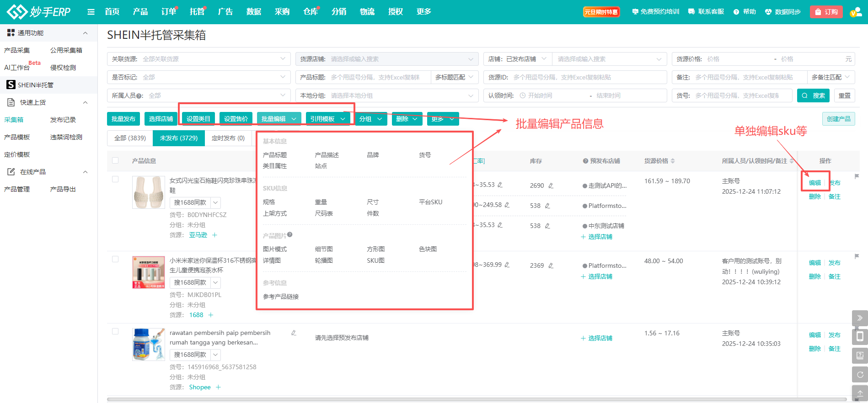Tick the select-all checkbox in table header
868x403 pixels.
pyautogui.click(x=115, y=160)
